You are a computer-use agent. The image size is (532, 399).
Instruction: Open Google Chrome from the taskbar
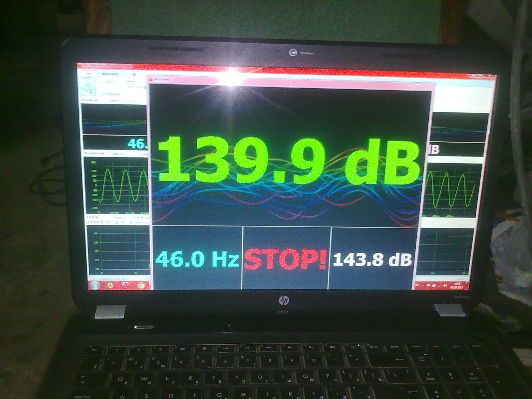tap(141, 285)
